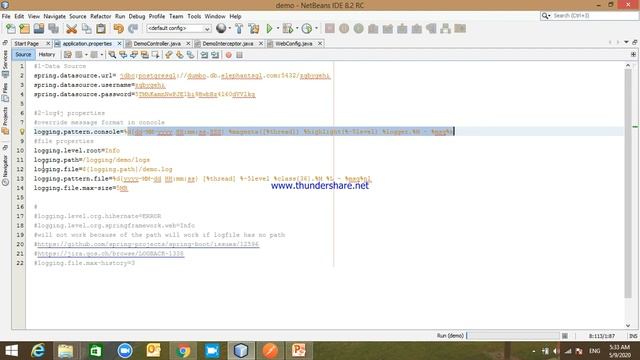Click the New Project toolbar icon
Image resolution: width=640 pixels, height=360 pixels.
[24, 28]
